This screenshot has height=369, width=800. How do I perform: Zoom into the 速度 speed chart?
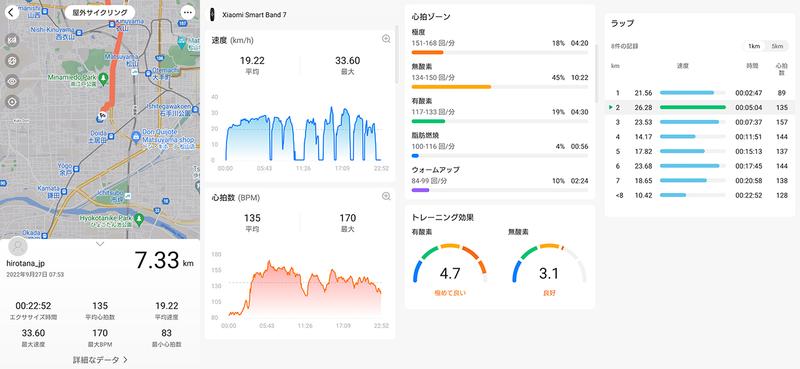click(386, 39)
